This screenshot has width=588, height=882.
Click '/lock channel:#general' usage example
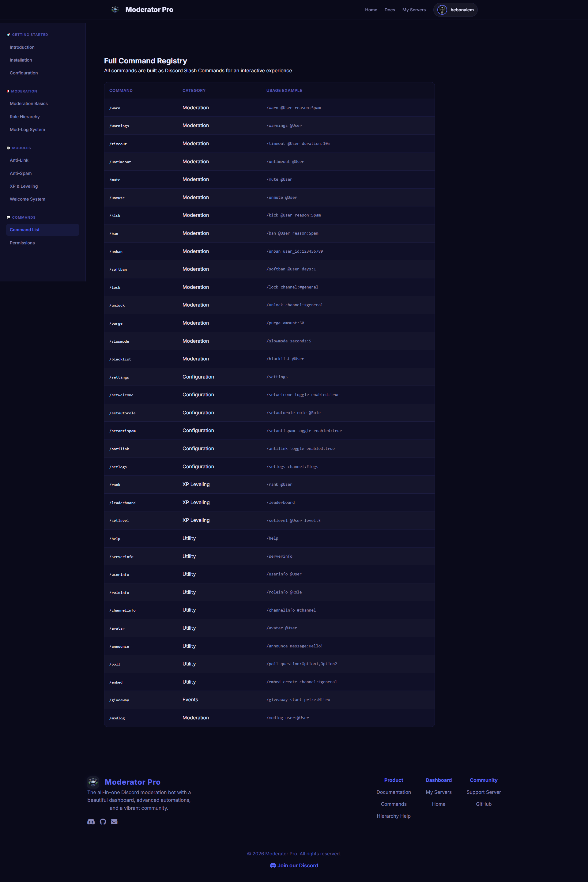[x=292, y=287]
